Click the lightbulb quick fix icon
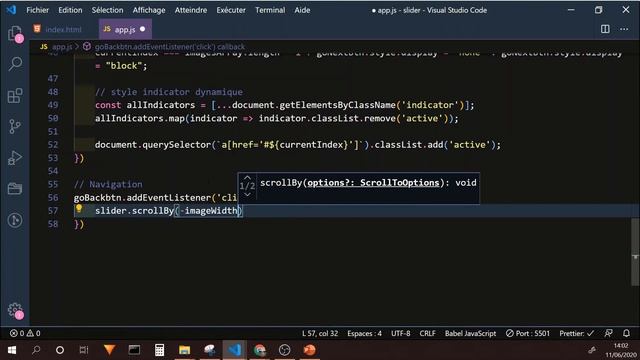This screenshot has width=640, height=360. (79, 209)
